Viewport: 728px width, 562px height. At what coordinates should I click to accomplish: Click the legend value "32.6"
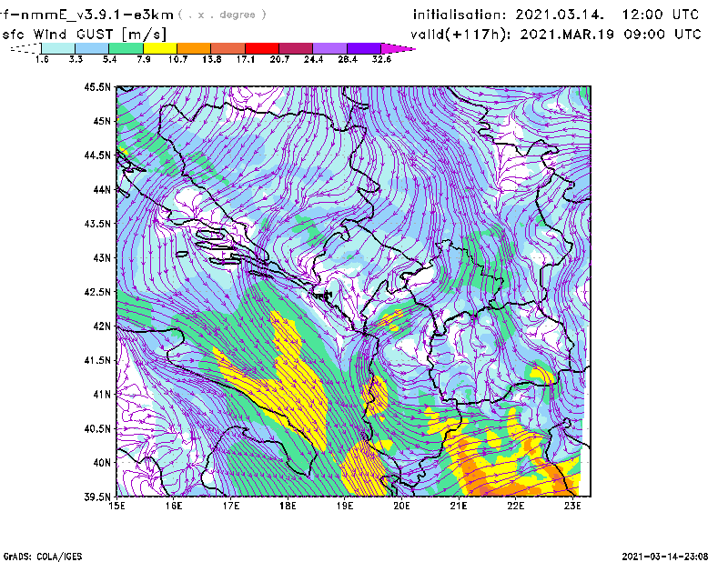tap(381, 59)
